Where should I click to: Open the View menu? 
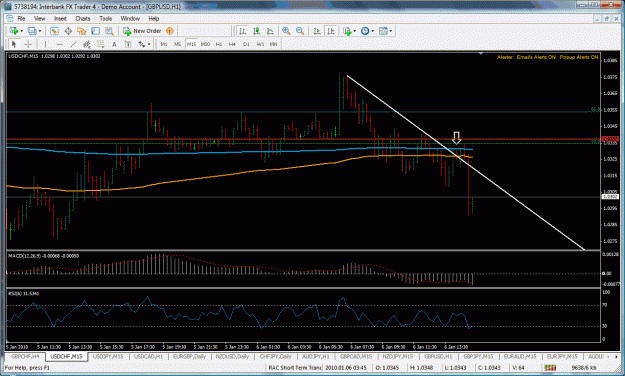click(39, 18)
